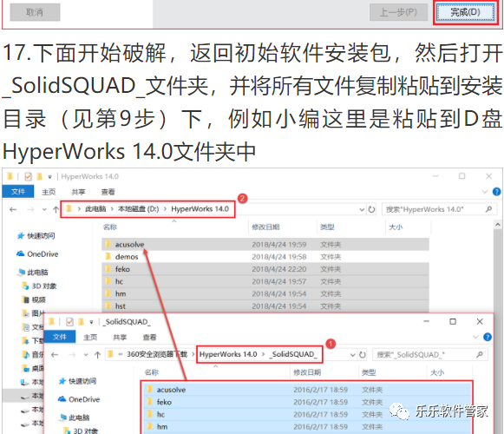Open 主页 tab in _SolidSQUAD_ window

pyautogui.click(x=90, y=337)
